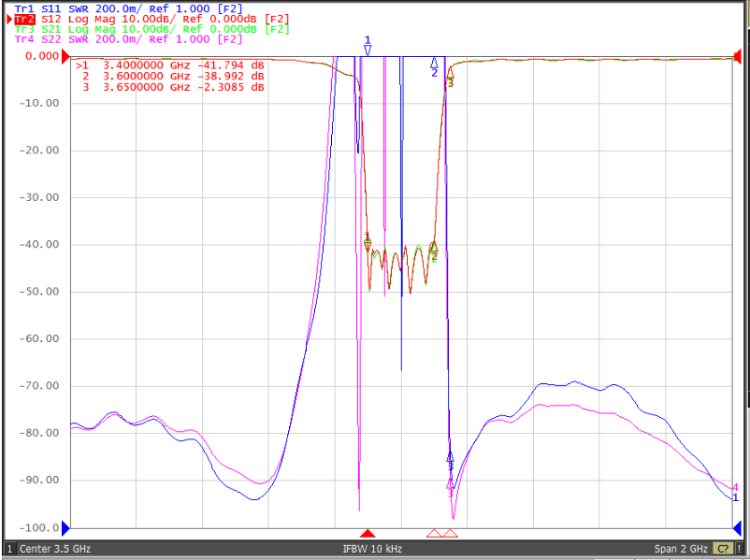Screen dimensions: 750x560
Task: Click the hollow red marker 3 axis triangle
Action: 450,533
